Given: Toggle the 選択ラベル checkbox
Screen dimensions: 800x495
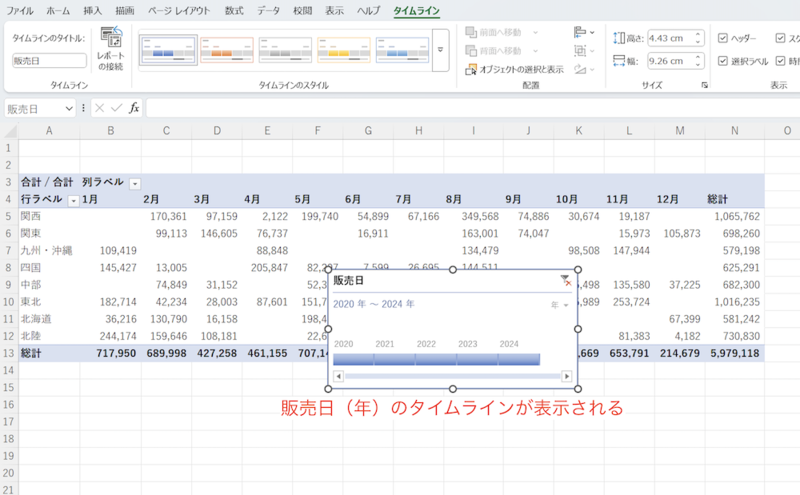Looking at the screenshot, I should click(722, 61).
